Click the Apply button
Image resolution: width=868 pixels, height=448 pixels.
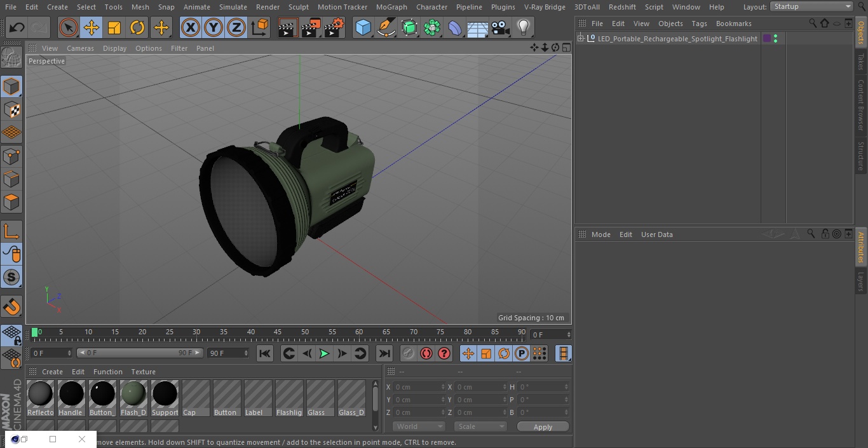[543, 427]
